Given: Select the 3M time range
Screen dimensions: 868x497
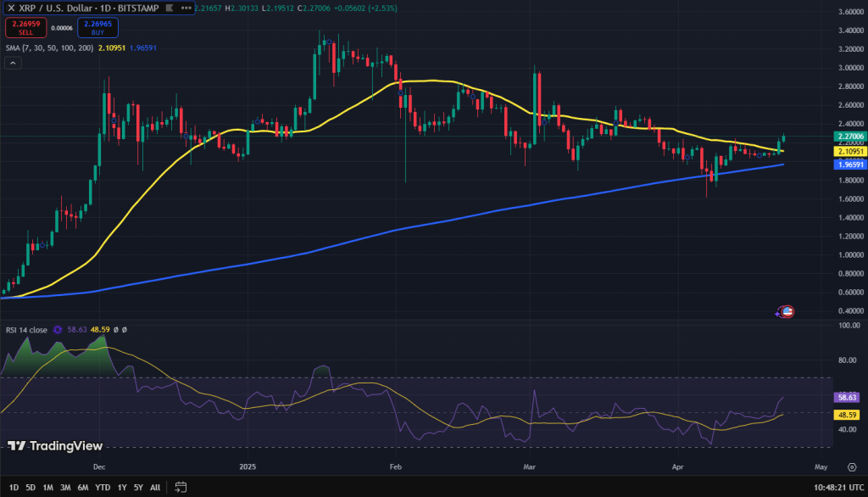Looking at the screenshot, I should 65,488.
